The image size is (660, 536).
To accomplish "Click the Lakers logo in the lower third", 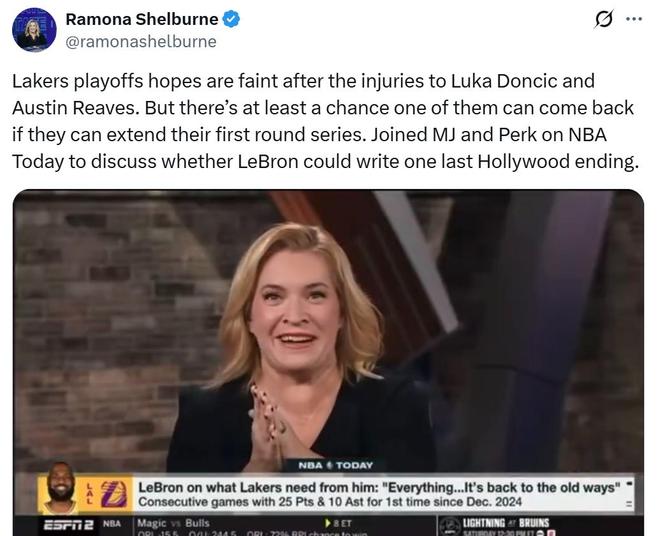I will click(x=114, y=494).
